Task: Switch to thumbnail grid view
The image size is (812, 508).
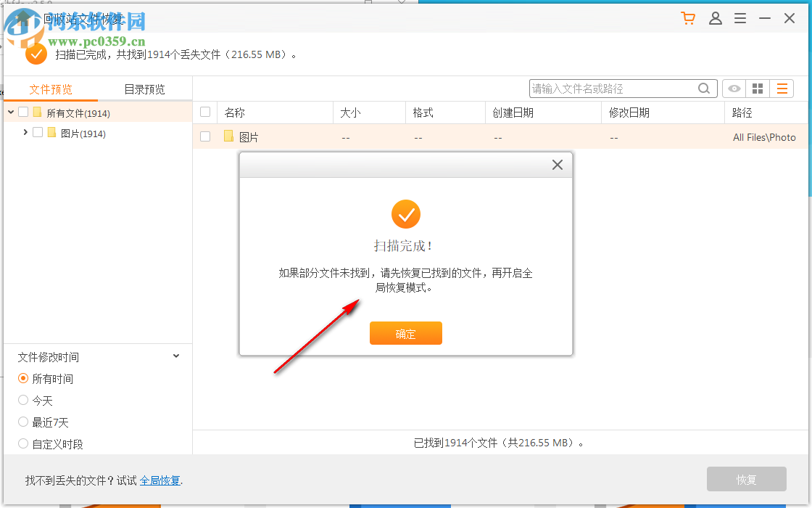Action: tap(757, 88)
